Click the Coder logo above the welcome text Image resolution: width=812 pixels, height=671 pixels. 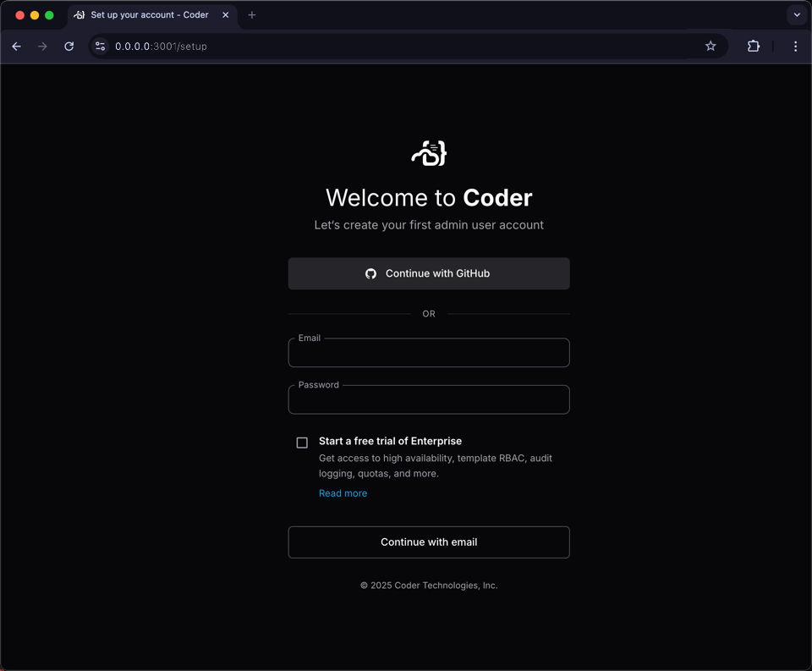[x=428, y=153]
